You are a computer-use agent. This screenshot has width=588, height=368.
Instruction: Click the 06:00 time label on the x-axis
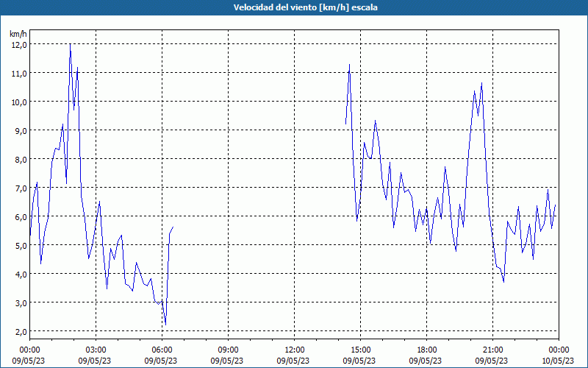(162, 350)
